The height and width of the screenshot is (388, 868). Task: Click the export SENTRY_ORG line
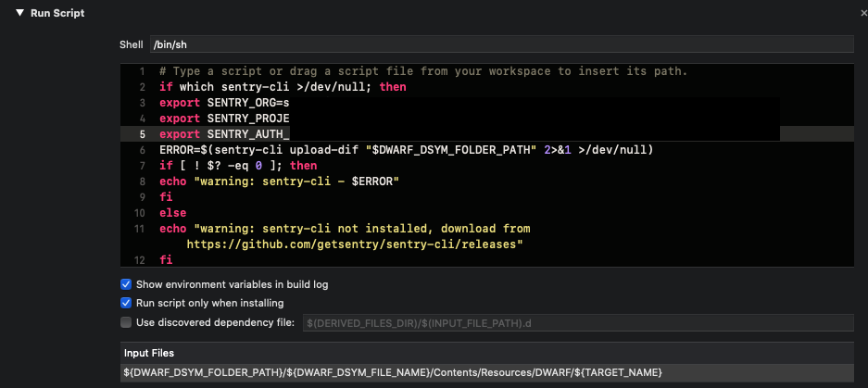224,103
